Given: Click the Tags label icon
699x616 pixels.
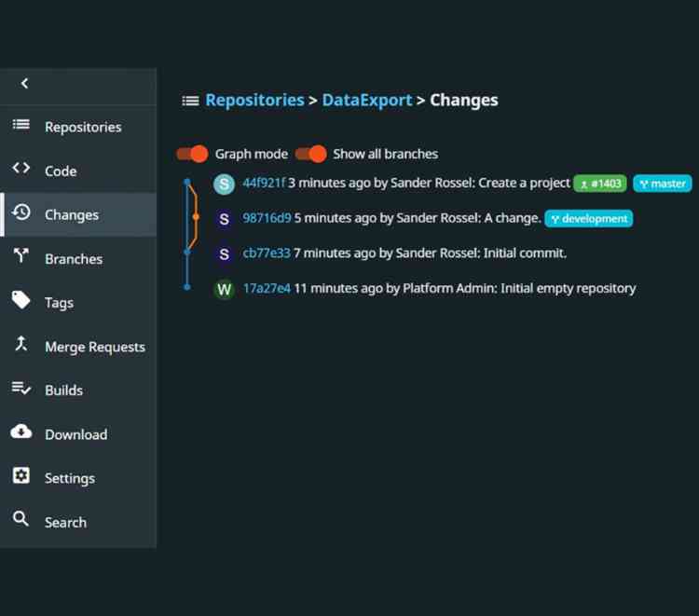Looking at the screenshot, I should click(21, 301).
